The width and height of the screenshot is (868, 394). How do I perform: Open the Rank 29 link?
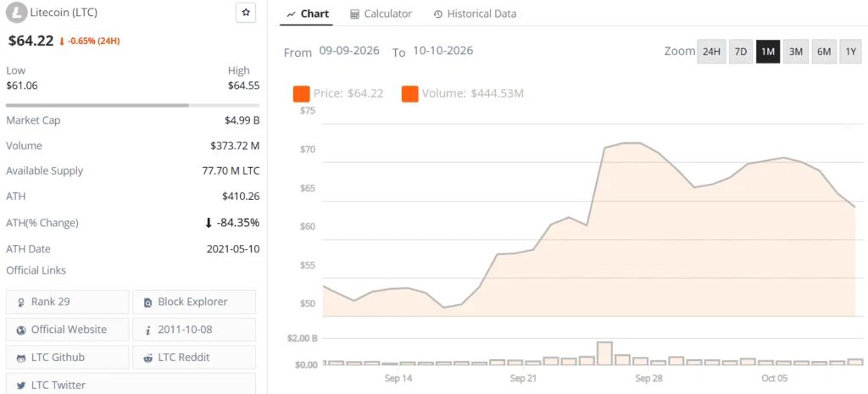(68, 302)
